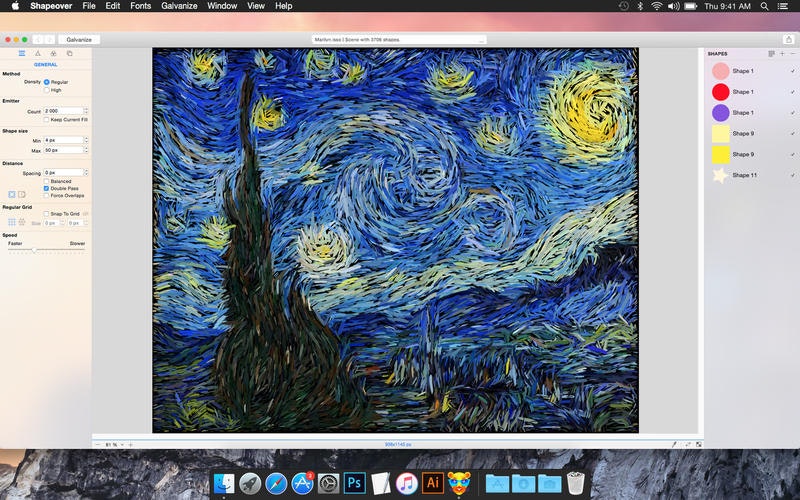800x500 pixels.
Task: Open Safari from the Dock
Action: [276, 483]
